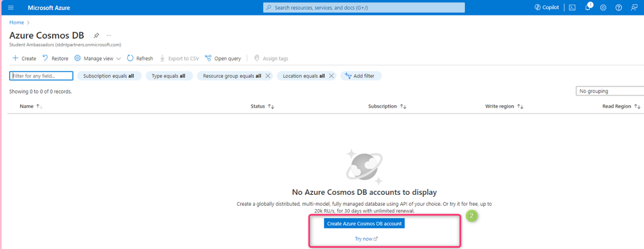Viewport: 644px width, 249px height.
Task: Expand the Manage view dropdown
Action: click(98, 58)
